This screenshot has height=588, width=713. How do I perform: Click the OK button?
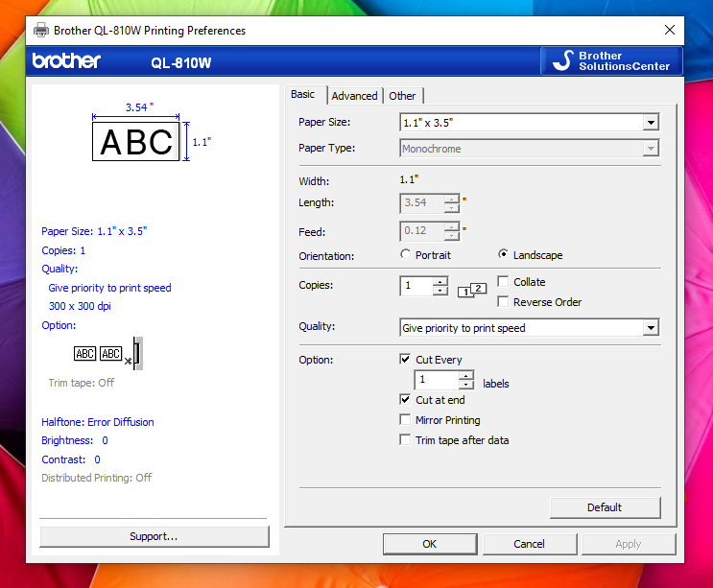pyautogui.click(x=430, y=544)
